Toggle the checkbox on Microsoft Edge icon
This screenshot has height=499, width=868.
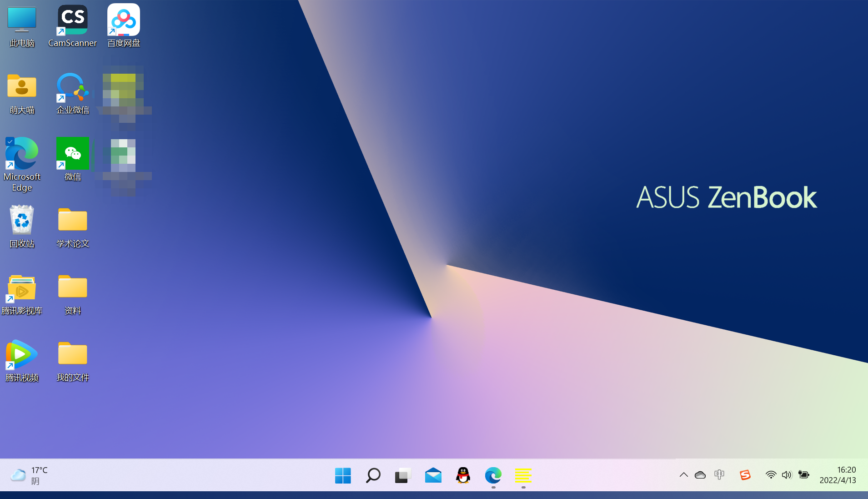(10, 141)
